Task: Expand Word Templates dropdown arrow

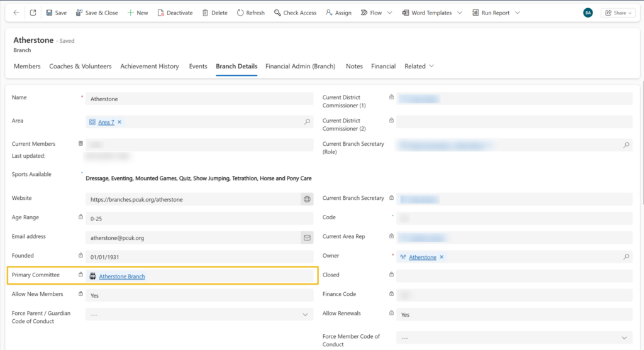Action: pos(459,13)
